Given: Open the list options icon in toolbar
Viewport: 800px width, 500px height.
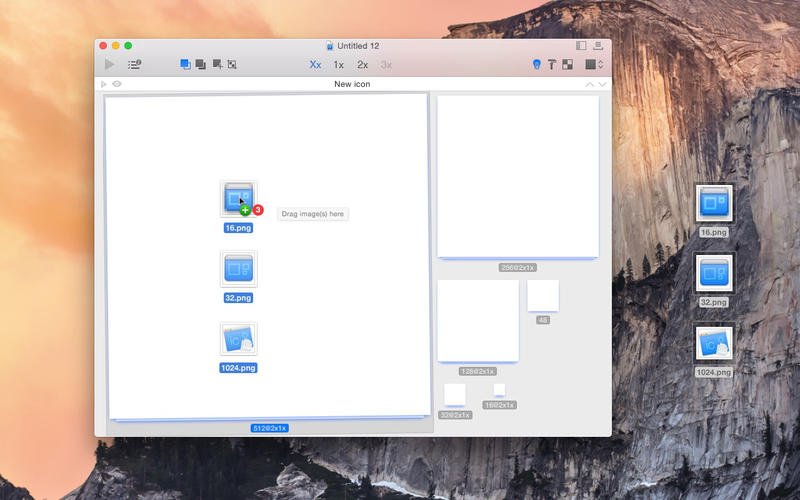Looking at the screenshot, I should [134, 65].
